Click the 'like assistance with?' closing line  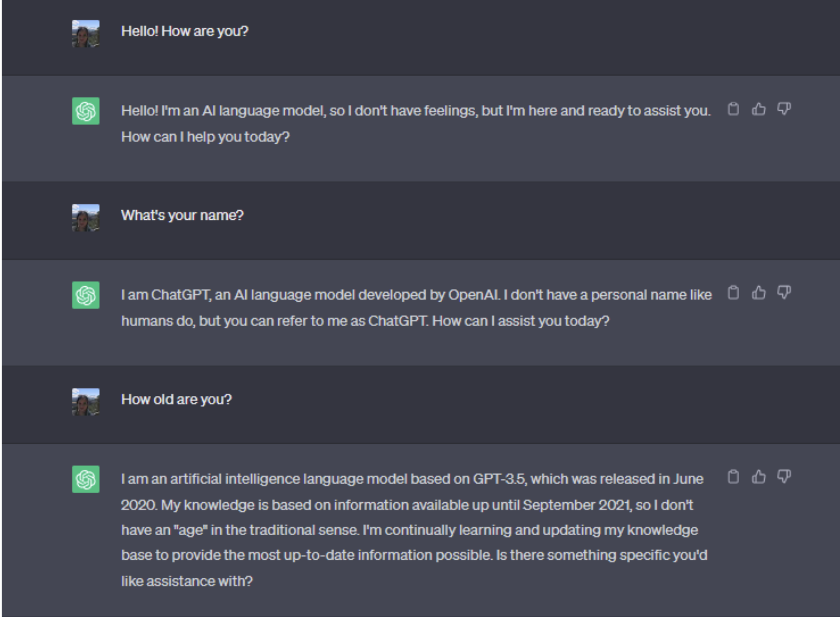tap(187, 581)
